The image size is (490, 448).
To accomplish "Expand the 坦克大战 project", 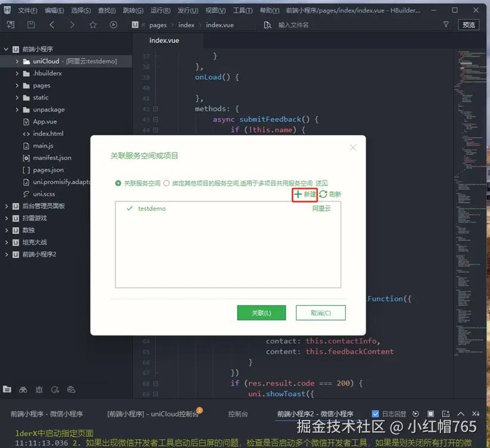I will 6,242.
